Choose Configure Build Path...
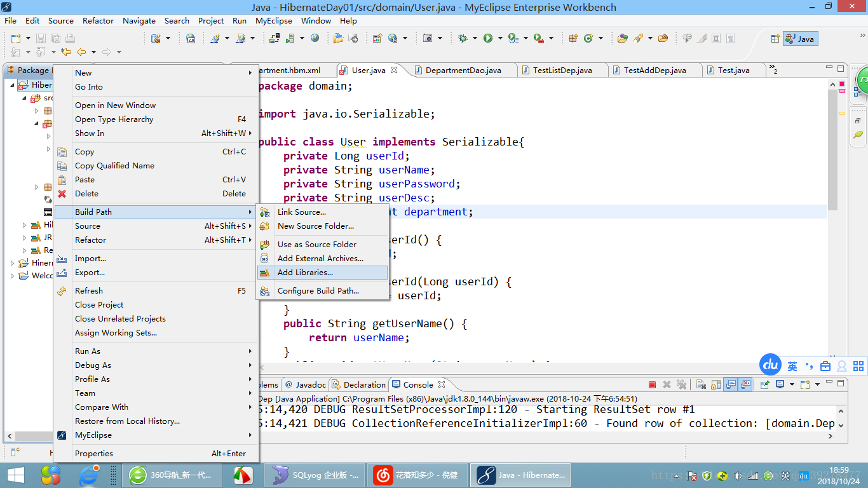The image size is (868, 488). tap(322, 291)
